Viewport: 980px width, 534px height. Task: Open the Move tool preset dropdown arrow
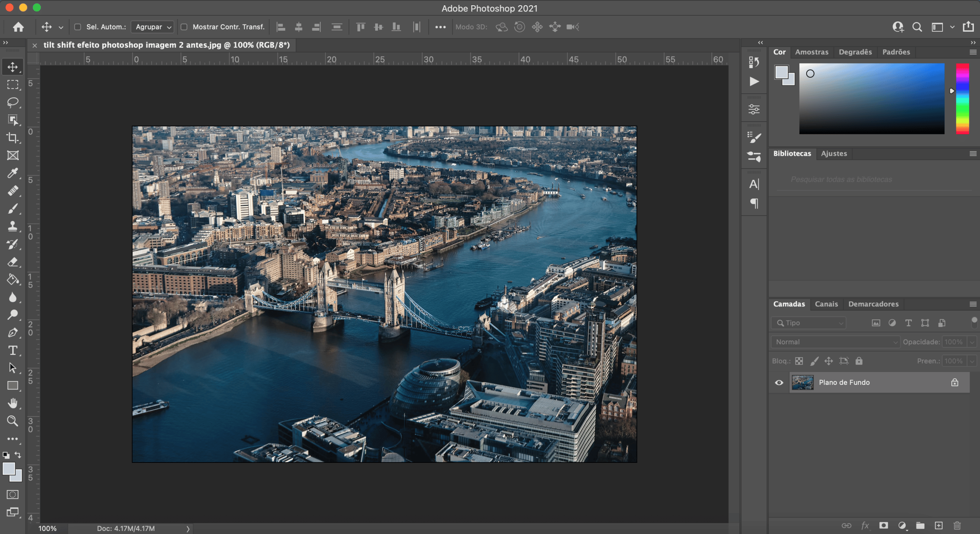point(61,27)
